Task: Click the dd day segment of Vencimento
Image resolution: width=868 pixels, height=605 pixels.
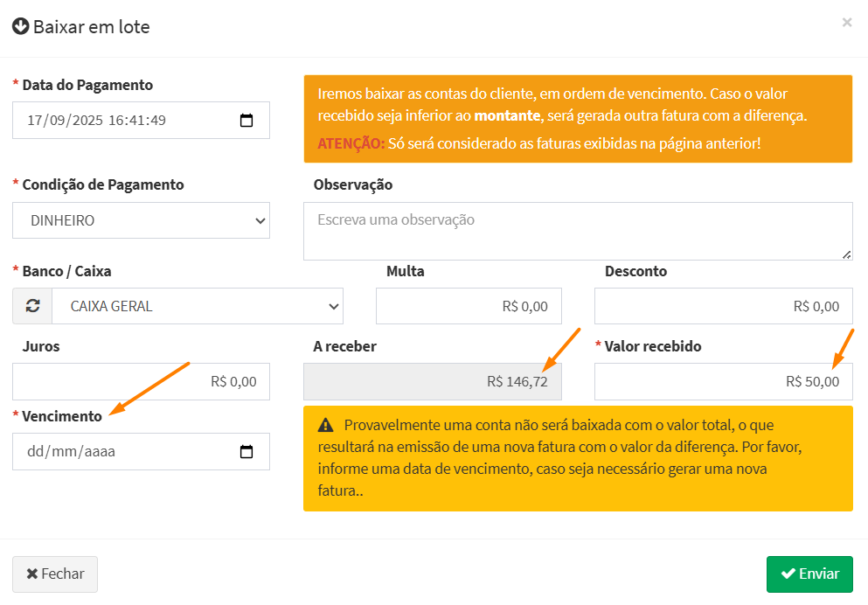Action: point(36,452)
